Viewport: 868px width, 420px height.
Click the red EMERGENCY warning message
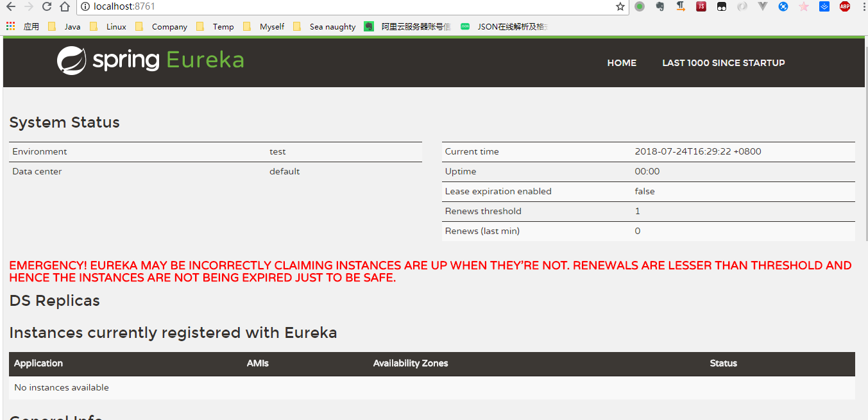(430, 272)
